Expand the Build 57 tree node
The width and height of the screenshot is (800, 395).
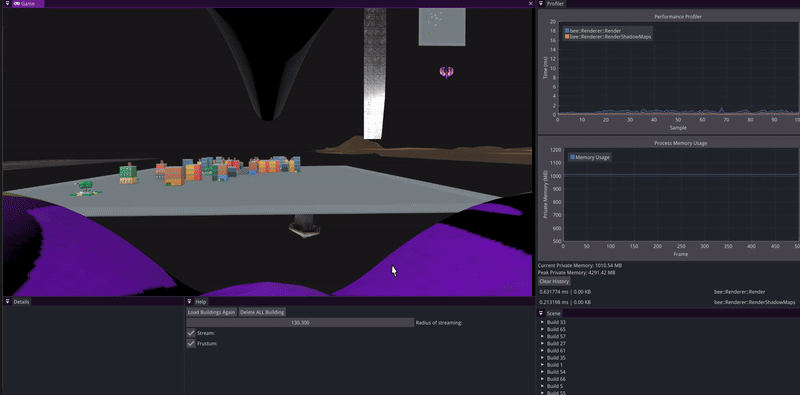point(542,336)
